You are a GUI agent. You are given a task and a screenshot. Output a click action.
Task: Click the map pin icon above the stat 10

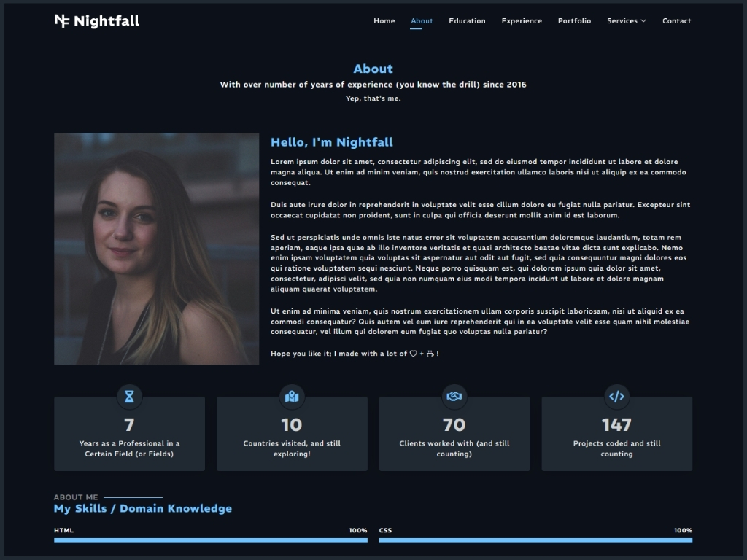292,397
